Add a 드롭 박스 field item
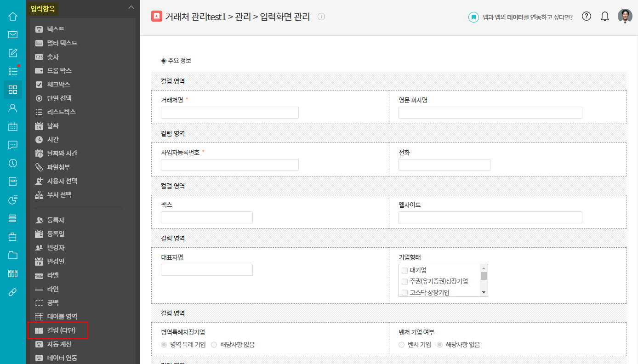Screen dimensions: 638x364 [x=59, y=71]
